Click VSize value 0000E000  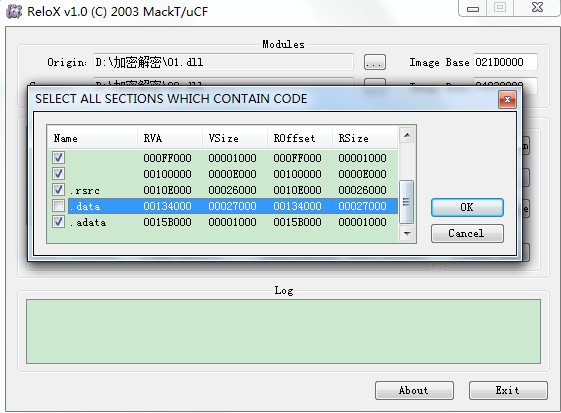[x=232, y=174]
